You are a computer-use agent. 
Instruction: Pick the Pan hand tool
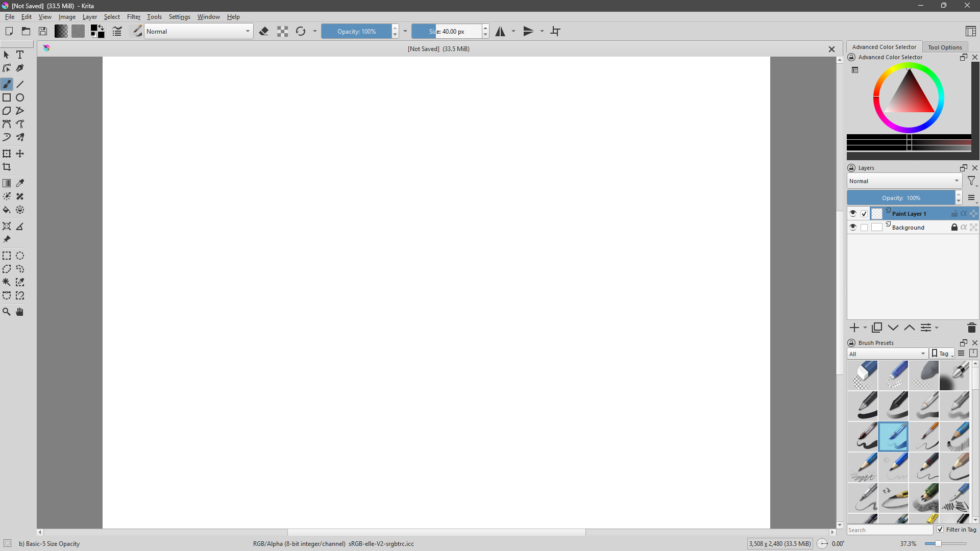coord(20,312)
